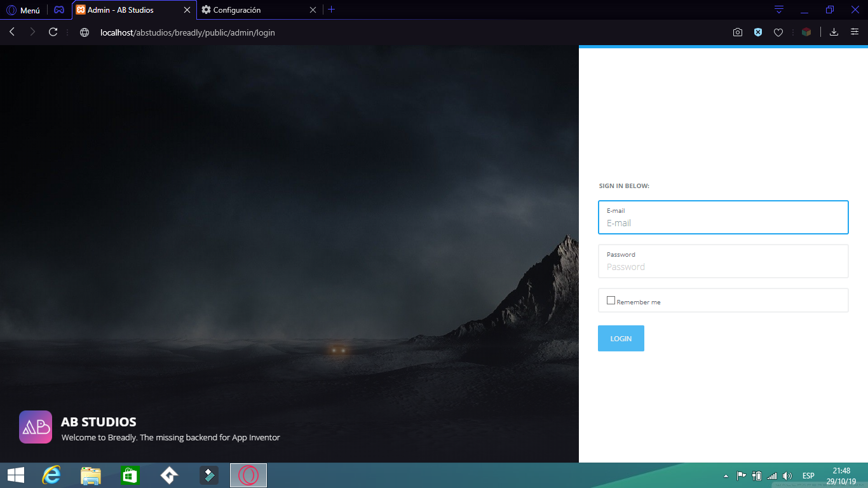Open the Easy Setup sliders icon
The height and width of the screenshot is (488, 868).
[854, 32]
